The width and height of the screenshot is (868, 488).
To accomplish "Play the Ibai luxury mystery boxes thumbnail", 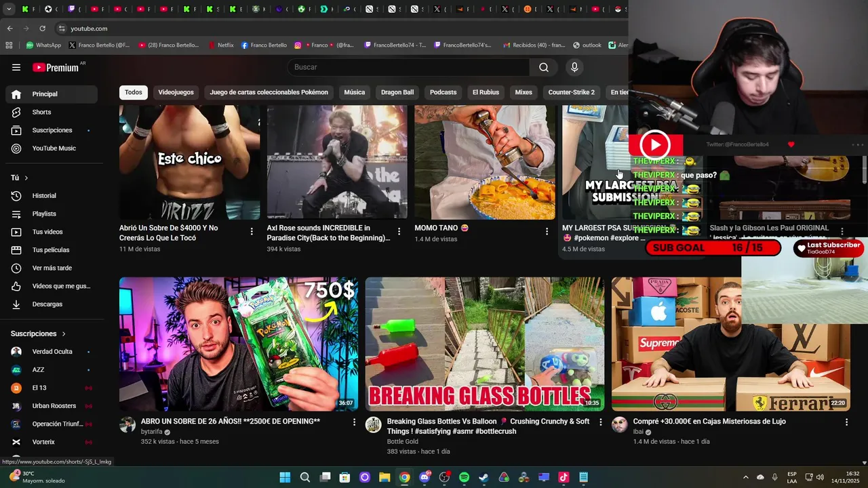I will pos(730,344).
